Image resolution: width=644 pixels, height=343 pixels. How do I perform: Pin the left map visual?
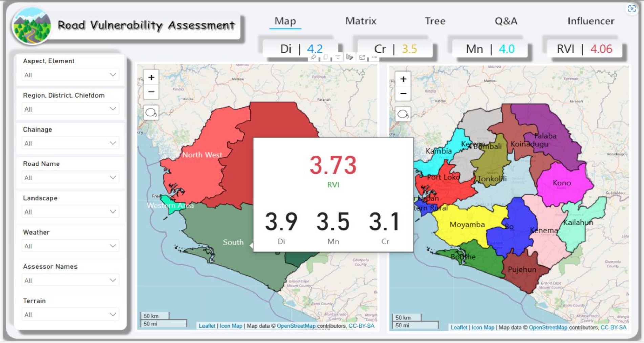pos(314,57)
